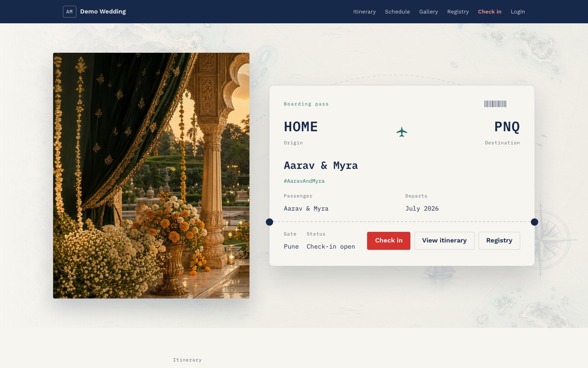588x368 pixels.
Task: Open the Gallery nav item
Action: [x=428, y=11]
